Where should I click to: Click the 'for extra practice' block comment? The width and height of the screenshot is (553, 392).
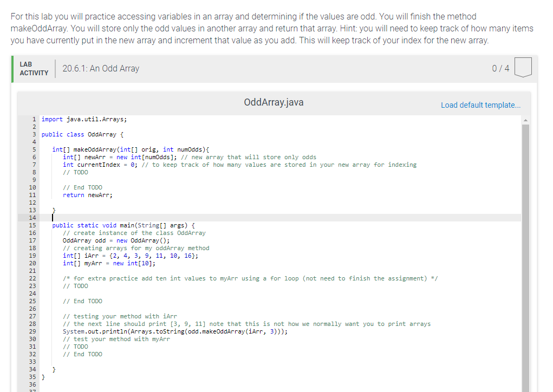tap(250, 278)
